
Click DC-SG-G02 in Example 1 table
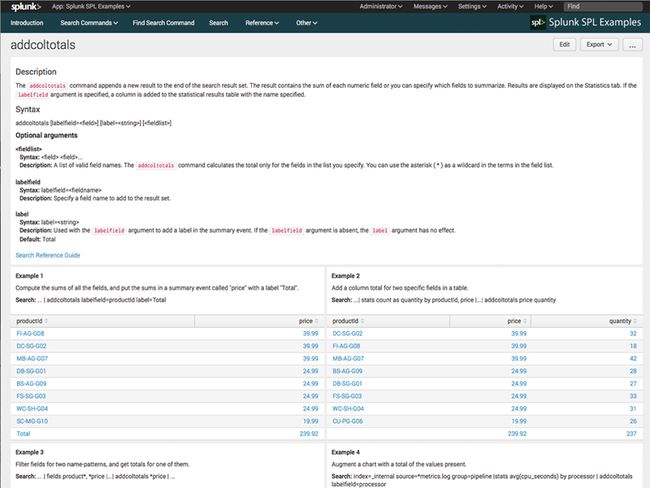pyautogui.click(x=32, y=346)
